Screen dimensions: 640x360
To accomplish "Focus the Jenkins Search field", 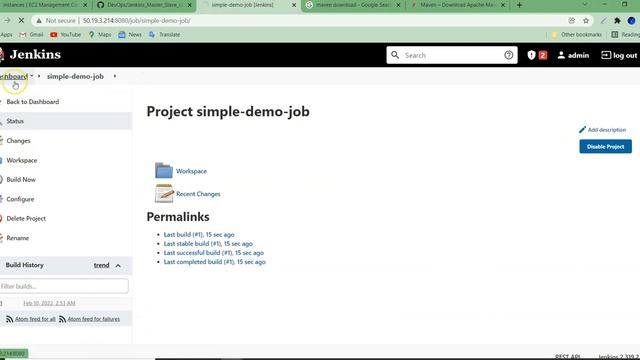I will click(x=452, y=55).
